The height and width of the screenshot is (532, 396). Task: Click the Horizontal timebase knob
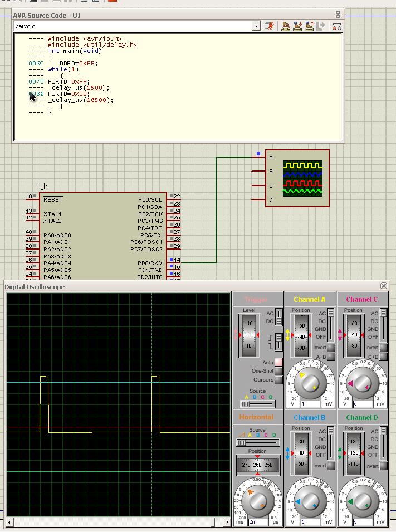[258, 500]
